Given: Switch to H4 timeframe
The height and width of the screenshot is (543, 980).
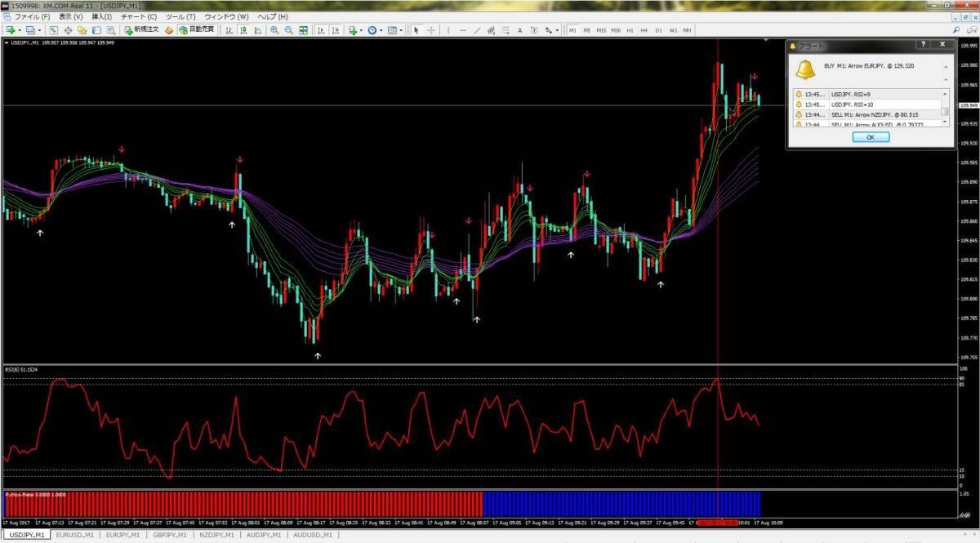Looking at the screenshot, I should tap(644, 30).
